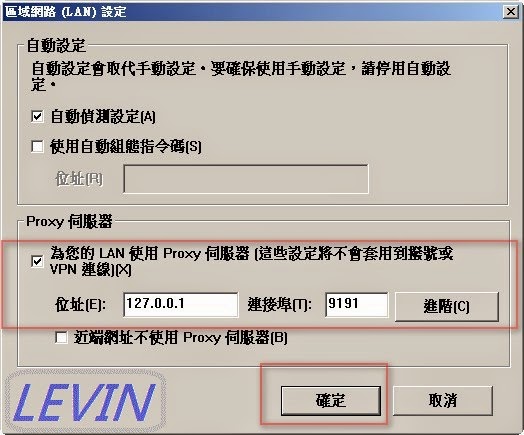Cancel with the 取消 button
Image resolution: width=524 pixels, height=435 pixels.
tap(442, 401)
